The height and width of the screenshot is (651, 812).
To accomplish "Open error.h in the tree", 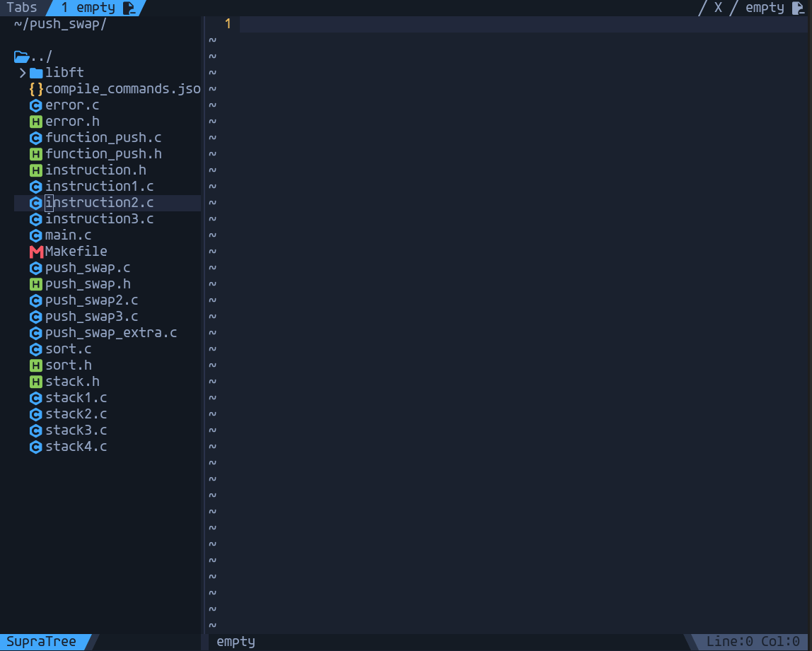I will [72, 122].
